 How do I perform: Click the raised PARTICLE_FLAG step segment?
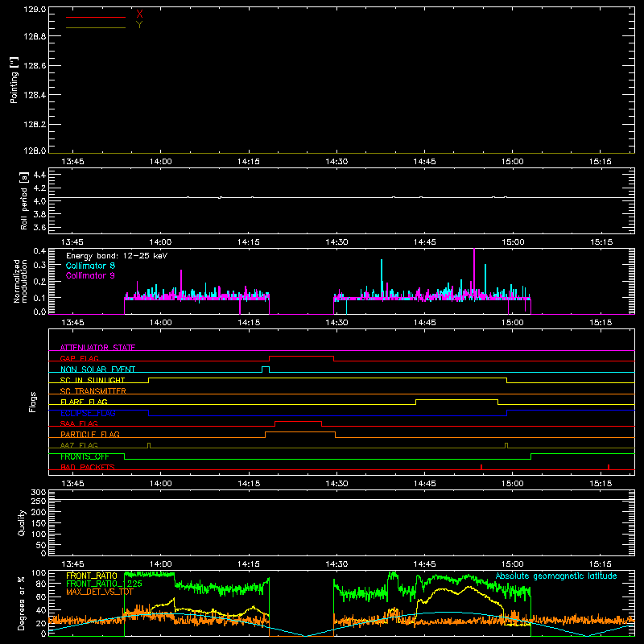click(300, 432)
